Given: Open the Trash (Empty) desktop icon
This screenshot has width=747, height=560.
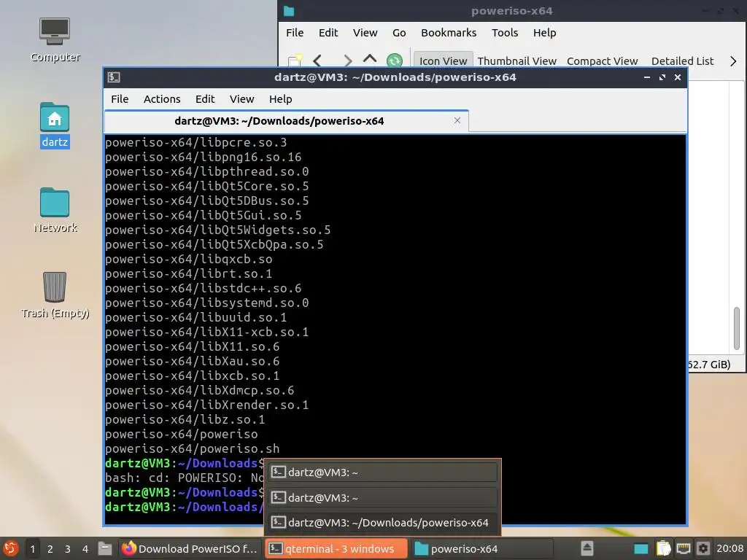Looking at the screenshot, I should pos(54,295).
